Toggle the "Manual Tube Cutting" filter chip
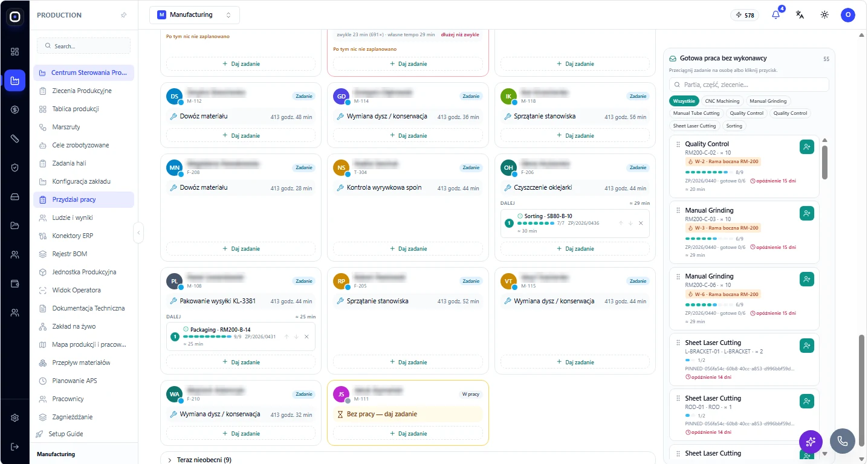This screenshot has width=868, height=464. coord(696,113)
